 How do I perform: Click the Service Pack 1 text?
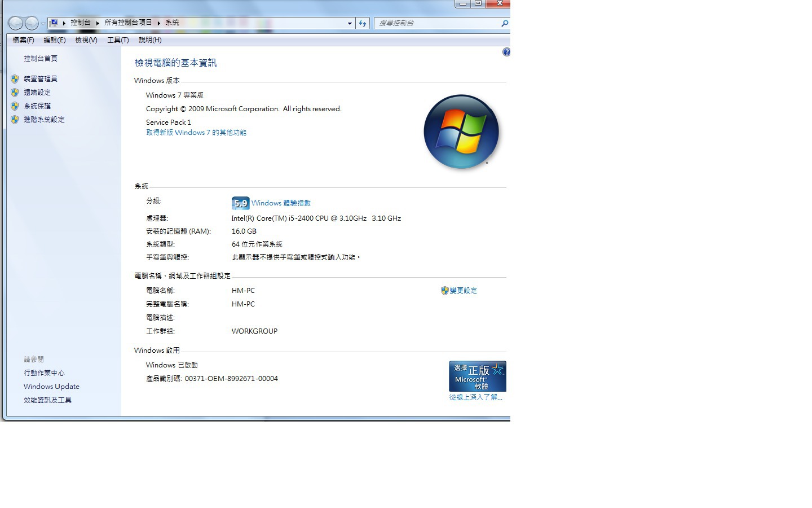click(x=169, y=122)
